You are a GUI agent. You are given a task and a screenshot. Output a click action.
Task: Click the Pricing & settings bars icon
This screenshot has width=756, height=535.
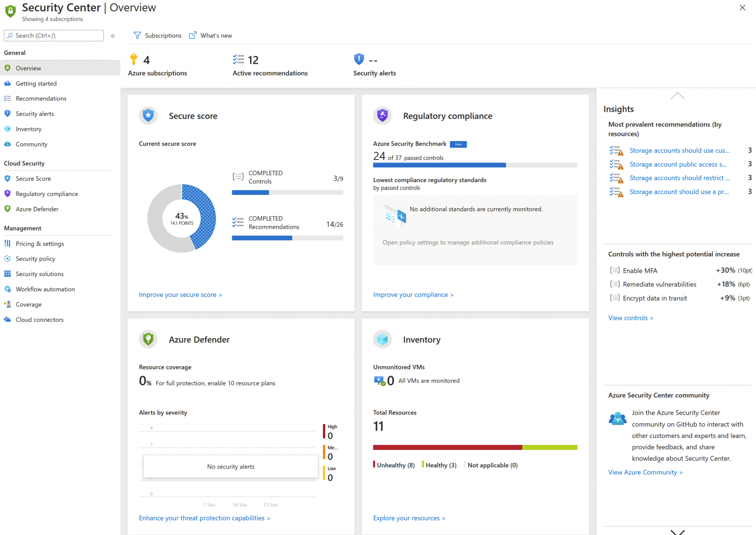pyautogui.click(x=7, y=244)
